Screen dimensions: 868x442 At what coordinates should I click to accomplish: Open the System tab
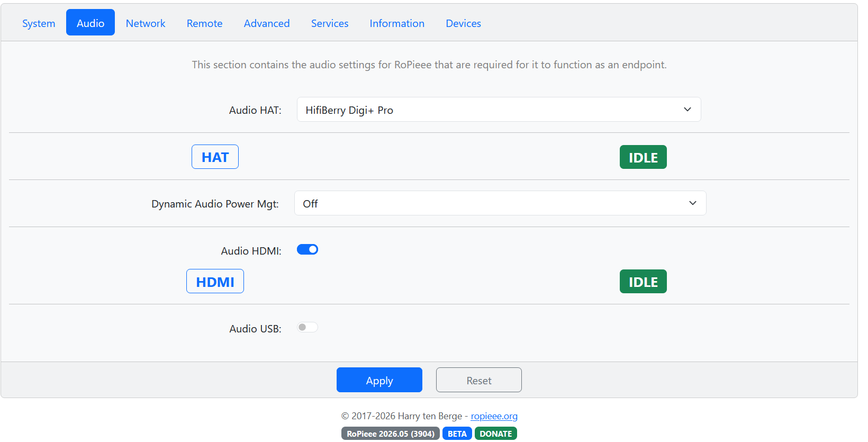(x=39, y=23)
